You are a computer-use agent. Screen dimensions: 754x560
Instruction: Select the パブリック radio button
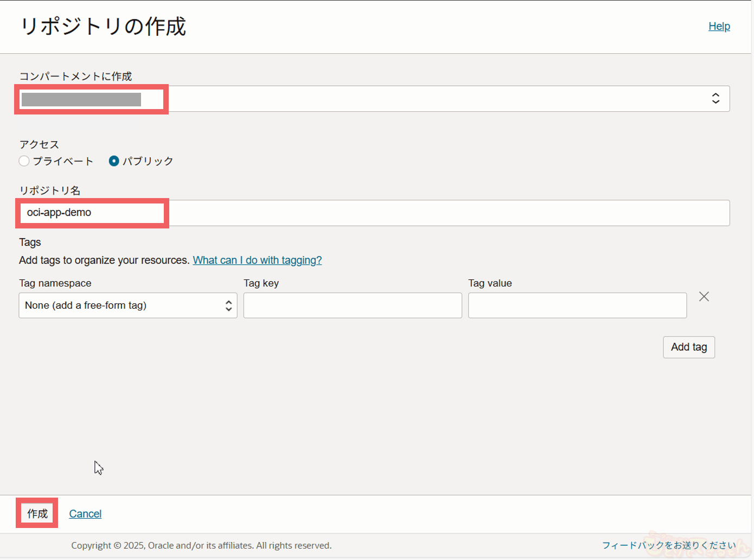[x=114, y=161]
